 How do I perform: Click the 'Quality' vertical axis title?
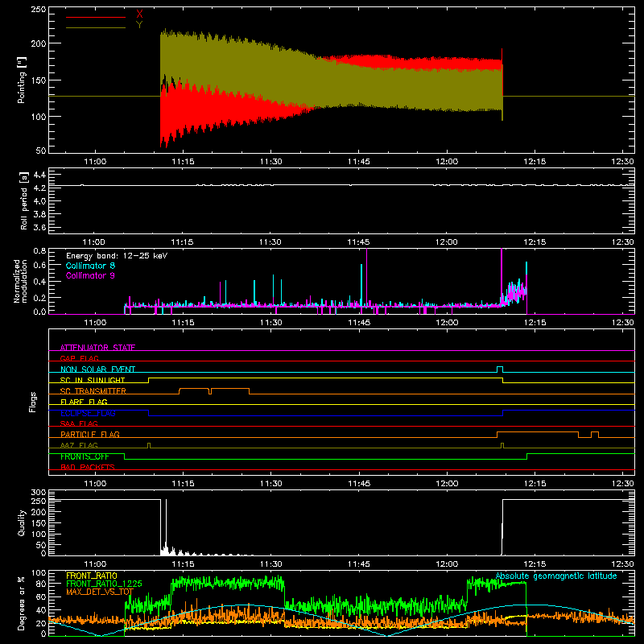(x=22, y=522)
